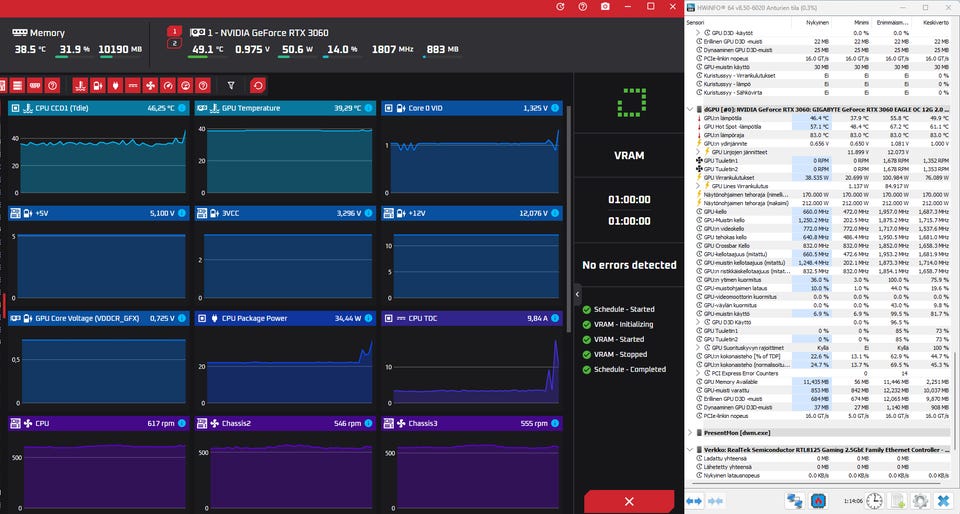Filter graphs by voltage battery icon
The height and width of the screenshot is (514, 960).
(x=97, y=86)
